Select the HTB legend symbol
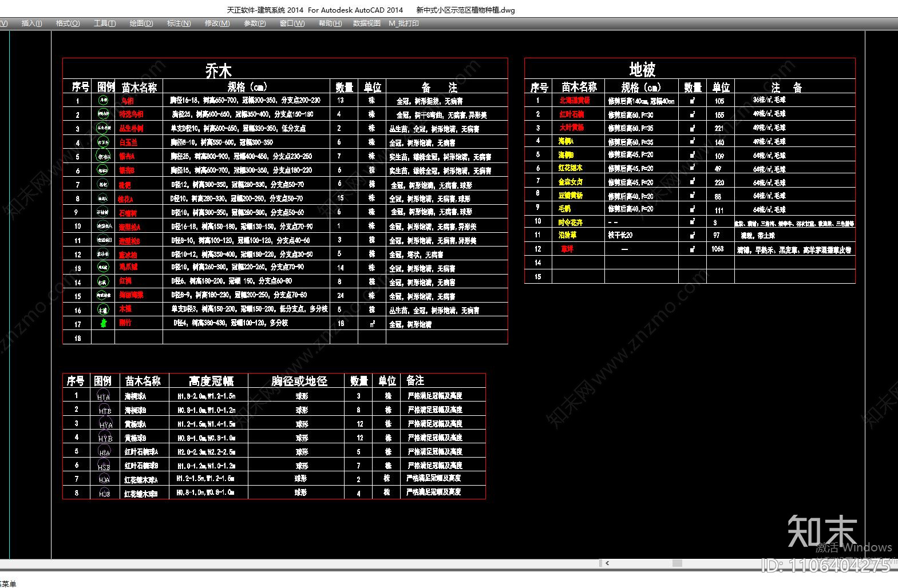898x588 pixels. pyautogui.click(x=104, y=409)
